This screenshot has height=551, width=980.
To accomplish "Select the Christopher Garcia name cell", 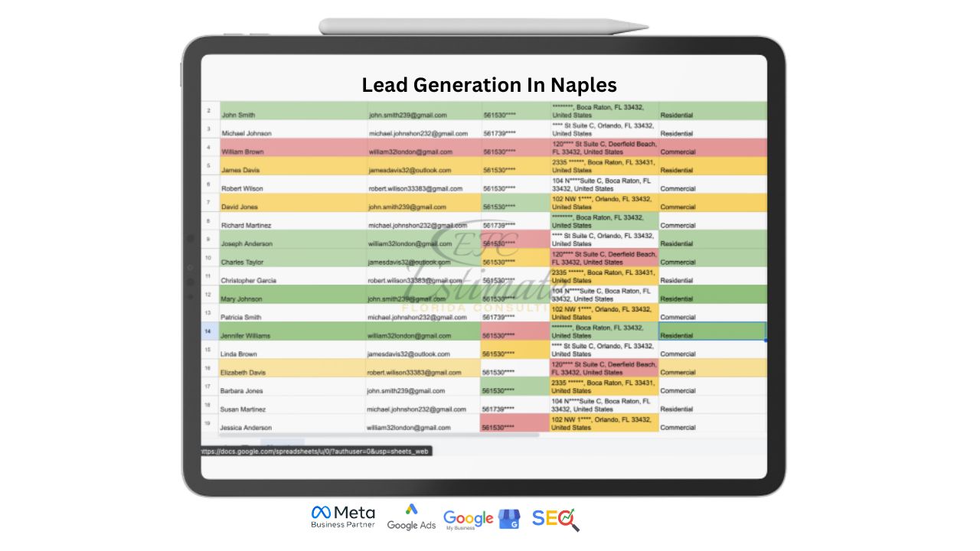I will (292, 276).
